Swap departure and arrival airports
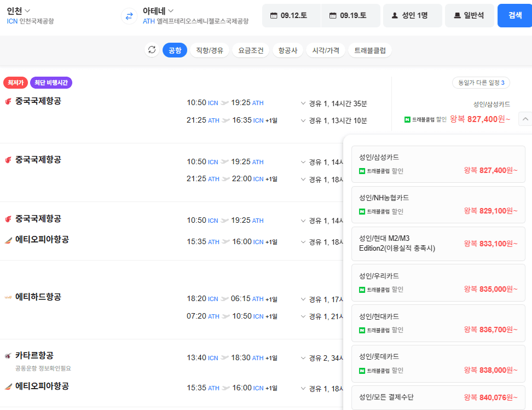 pos(129,16)
